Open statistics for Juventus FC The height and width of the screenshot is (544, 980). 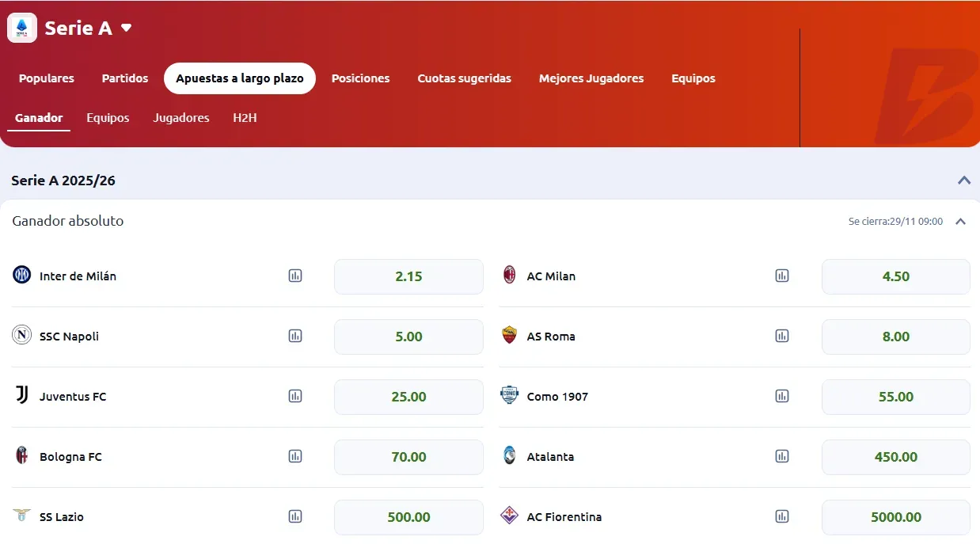295,396
